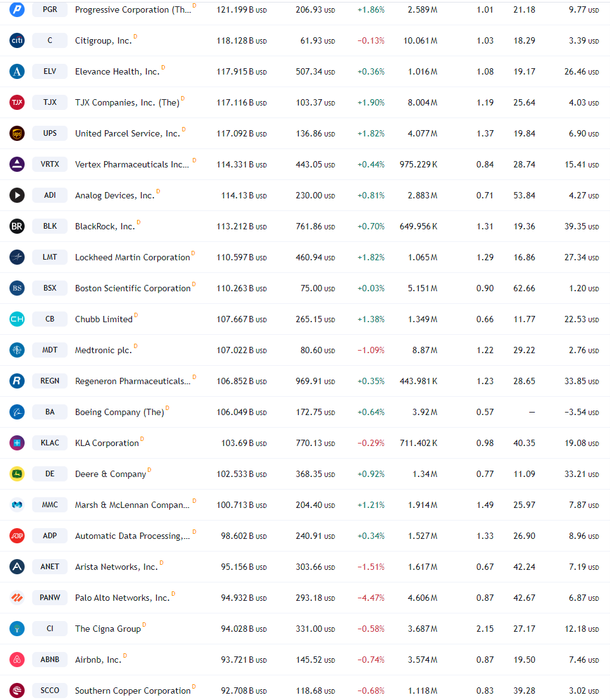This screenshot has height=700, width=610.
Task: Open the Arista Networks, Inc. link
Action: 116,567
